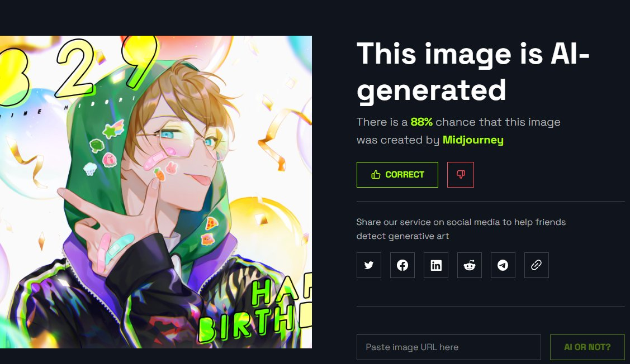
Task: Share the result on Facebook
Action: [402, 265]
